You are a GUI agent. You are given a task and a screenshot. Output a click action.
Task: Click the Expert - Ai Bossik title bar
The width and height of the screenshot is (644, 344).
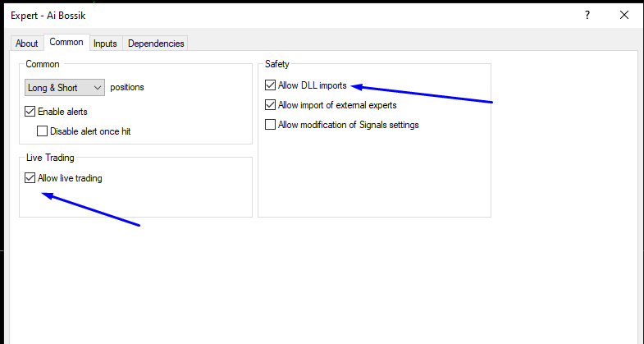click(246, 16)
